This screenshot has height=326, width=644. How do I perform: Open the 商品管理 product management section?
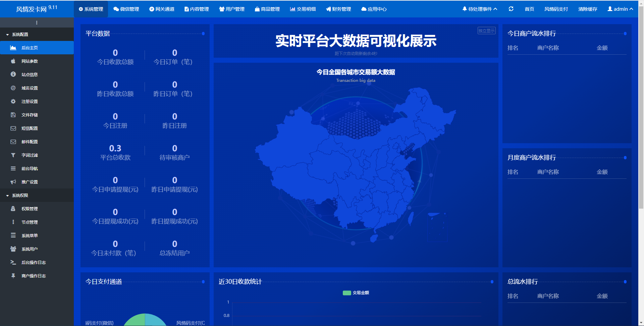pyautogui.click(x=257, y=9)
